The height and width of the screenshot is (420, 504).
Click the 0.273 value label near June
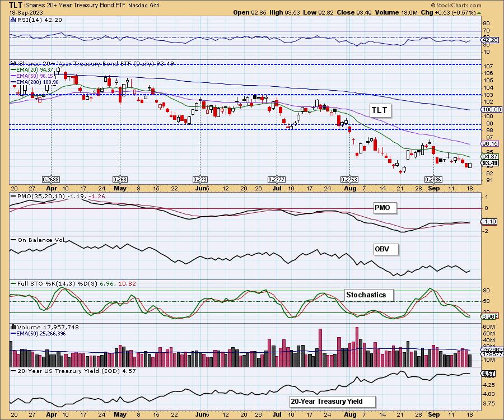tap(200, 179)
